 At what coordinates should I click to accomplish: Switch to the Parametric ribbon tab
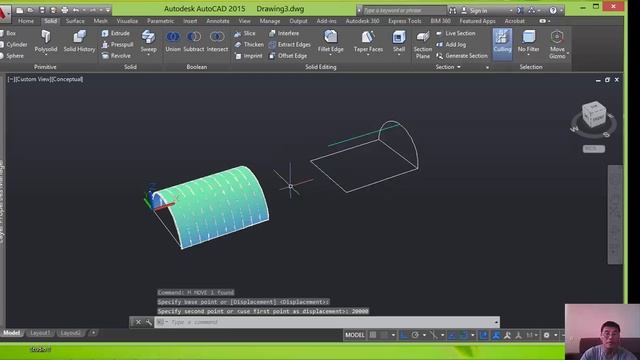(x=160, y=21)
